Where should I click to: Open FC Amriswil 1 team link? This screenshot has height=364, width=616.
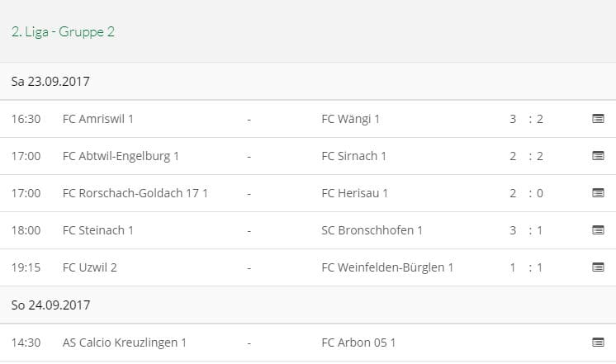(x=97, y=119)
